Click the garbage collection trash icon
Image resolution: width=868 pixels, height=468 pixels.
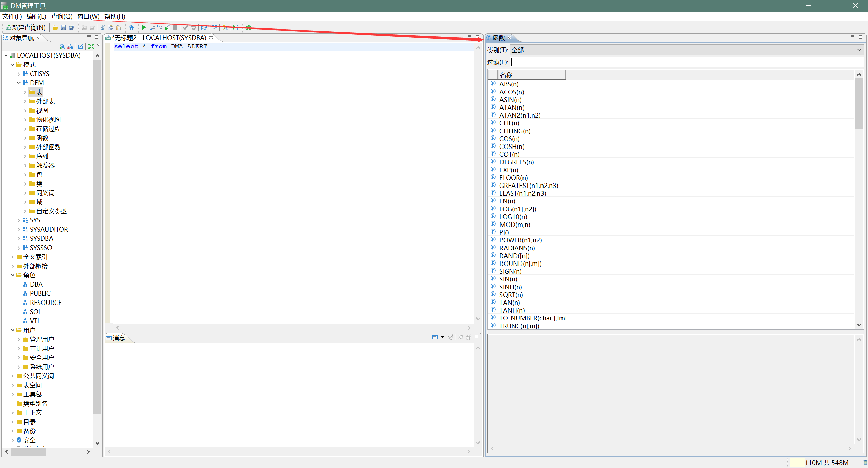[x=865, y=463]
